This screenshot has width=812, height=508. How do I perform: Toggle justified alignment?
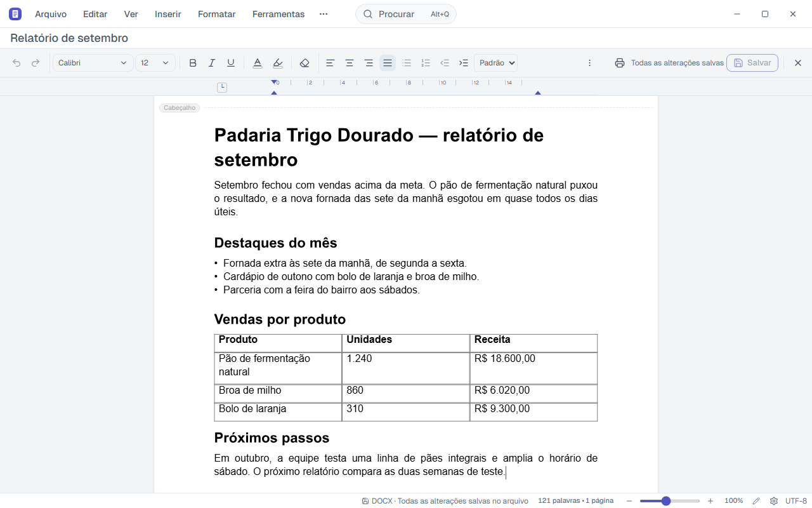[388, 63]
